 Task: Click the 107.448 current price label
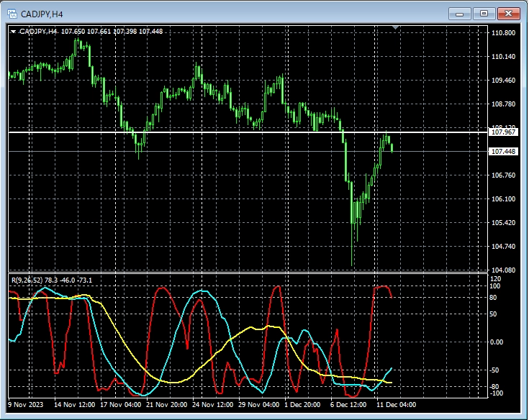click(x=502, y=152)
